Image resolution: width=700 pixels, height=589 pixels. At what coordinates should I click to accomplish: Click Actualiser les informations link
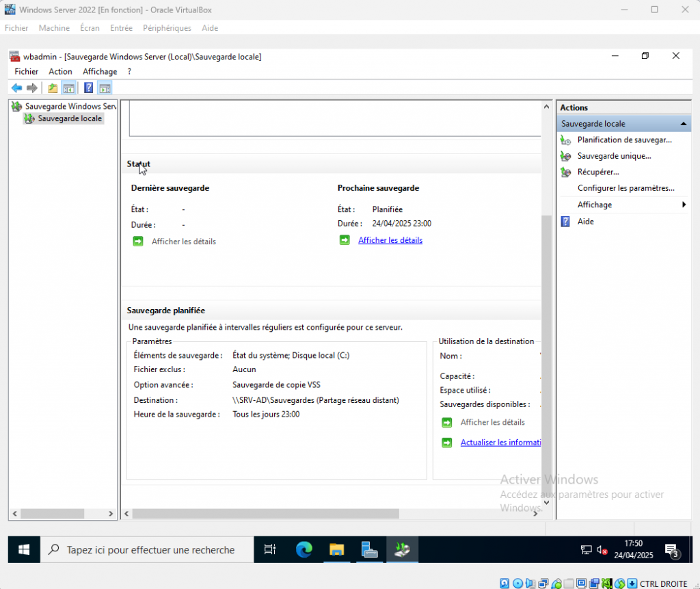coord(500,443)
